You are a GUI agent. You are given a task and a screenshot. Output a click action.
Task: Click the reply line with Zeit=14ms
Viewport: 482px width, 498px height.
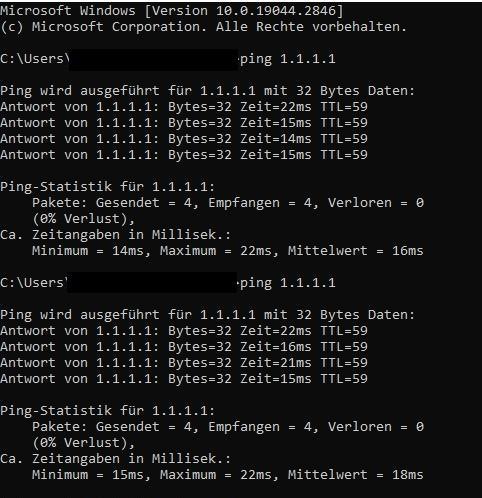[184, 139]
